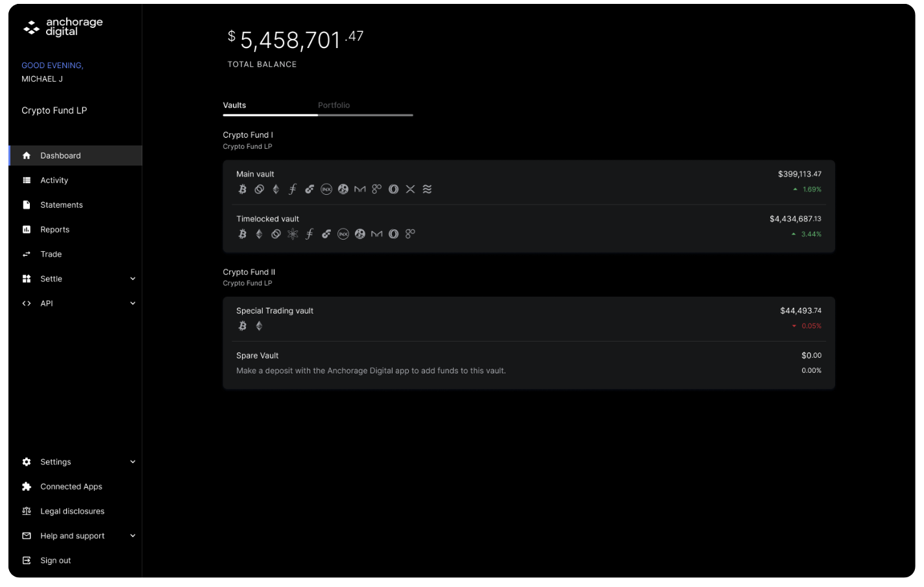
Task: Click the Legal disclosures scales icon
Action: tap(27, 512)
